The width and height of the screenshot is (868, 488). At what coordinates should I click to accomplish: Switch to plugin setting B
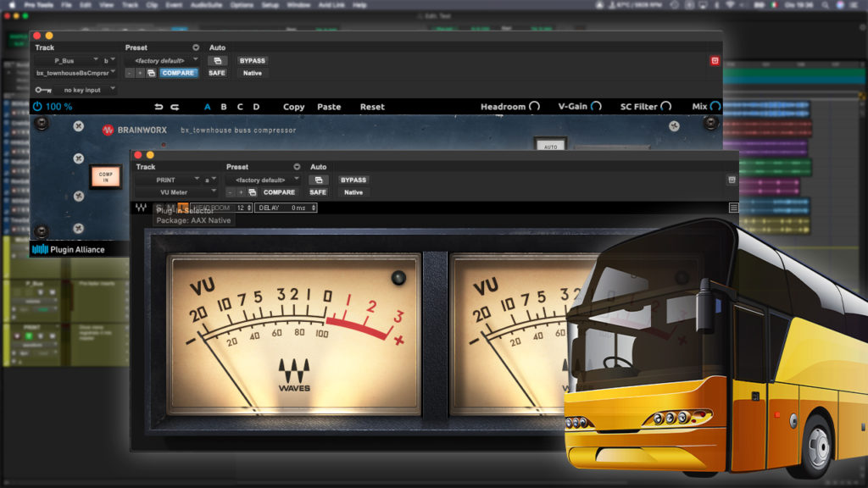tap(224, 107)
